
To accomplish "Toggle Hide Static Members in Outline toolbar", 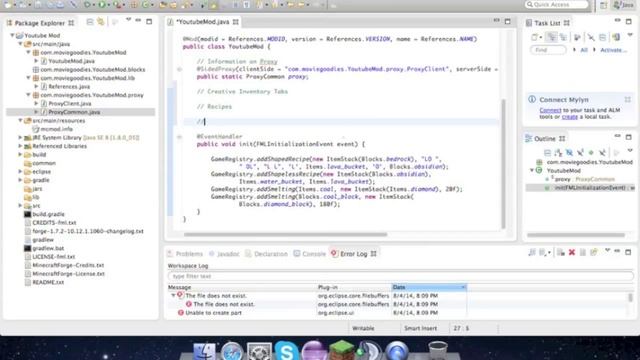I will coord(580,153).
